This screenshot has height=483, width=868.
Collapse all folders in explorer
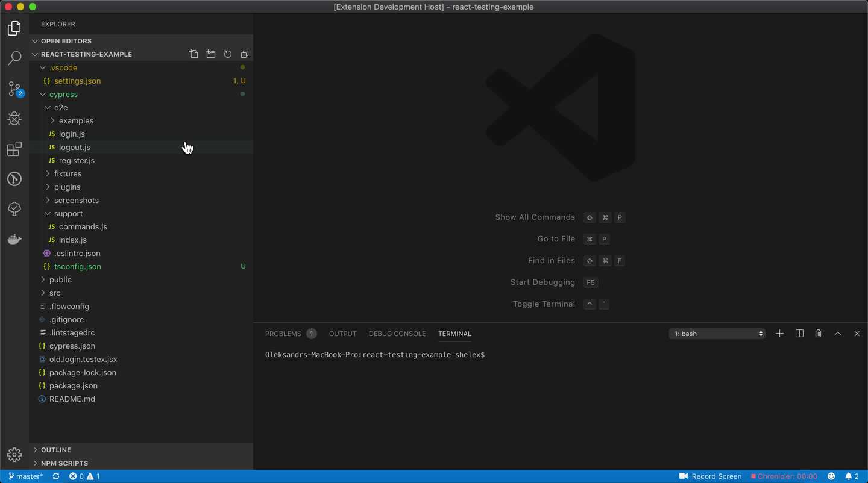(245, 54)
